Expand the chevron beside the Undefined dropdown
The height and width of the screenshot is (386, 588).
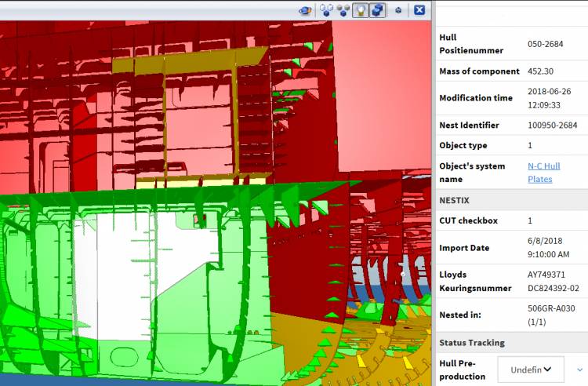[x=580, y=369]
